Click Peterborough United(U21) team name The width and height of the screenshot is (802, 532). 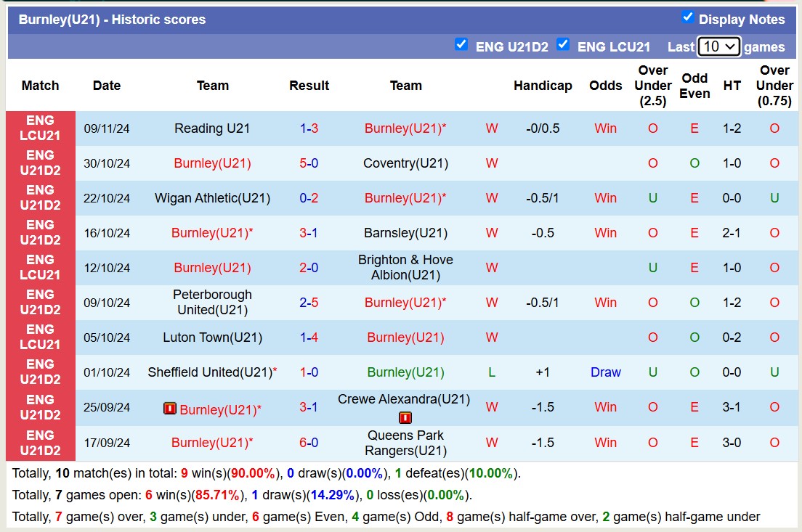click(x=212, y=303)
